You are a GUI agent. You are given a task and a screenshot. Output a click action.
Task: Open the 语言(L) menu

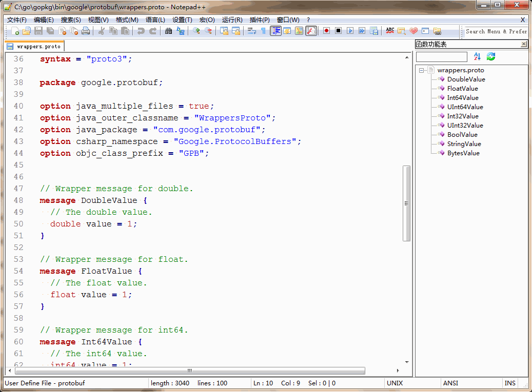click(x=155, y=20)
